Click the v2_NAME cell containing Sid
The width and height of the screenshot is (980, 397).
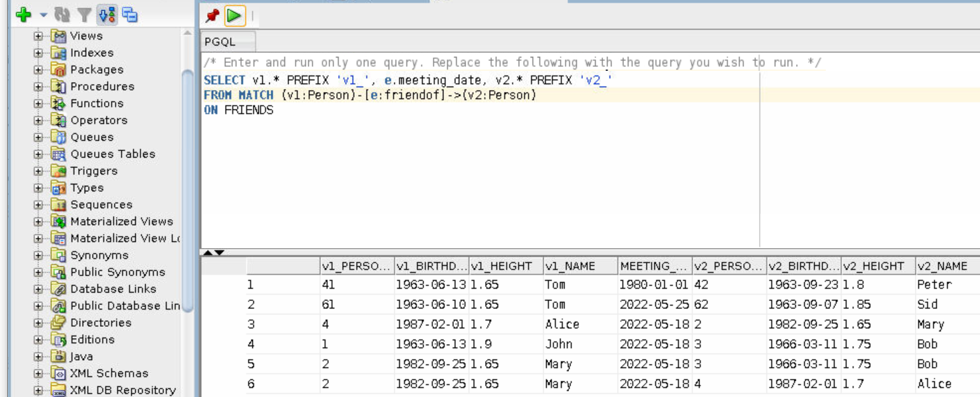(948, 305)
